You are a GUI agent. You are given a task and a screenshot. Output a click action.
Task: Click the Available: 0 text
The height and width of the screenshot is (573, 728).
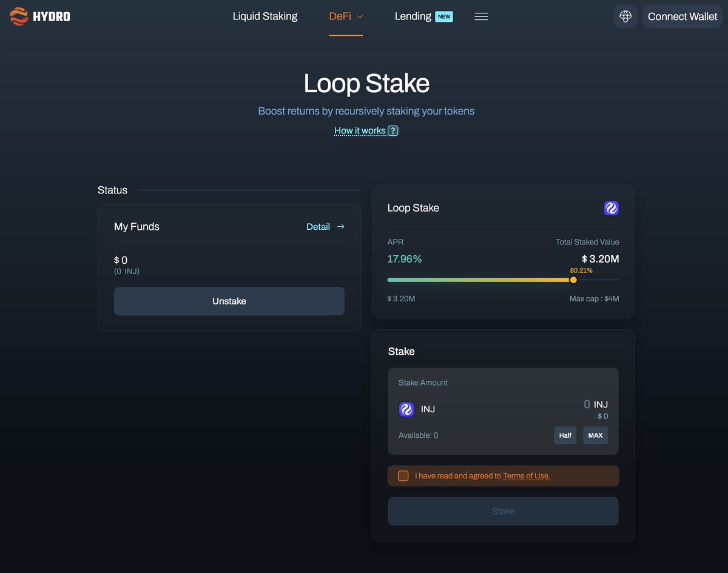(x=418, y=435)
